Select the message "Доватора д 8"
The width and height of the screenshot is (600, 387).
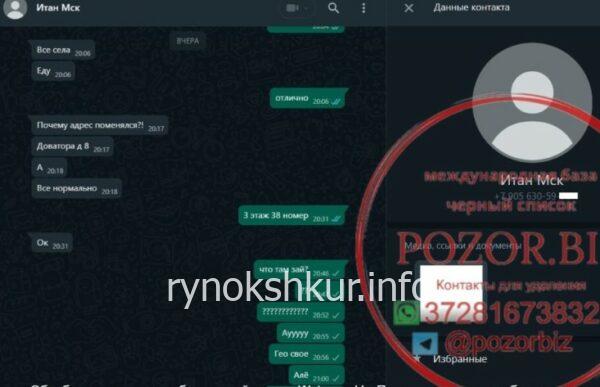click(x=72, y=147)
